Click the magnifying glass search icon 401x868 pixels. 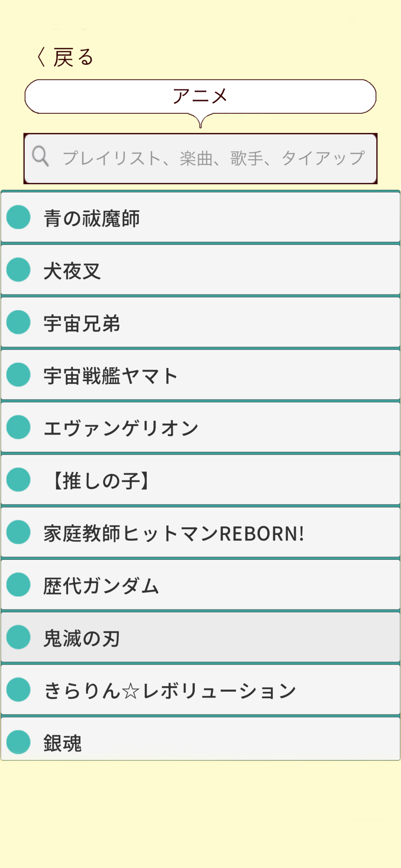click(x=40, y=157)
